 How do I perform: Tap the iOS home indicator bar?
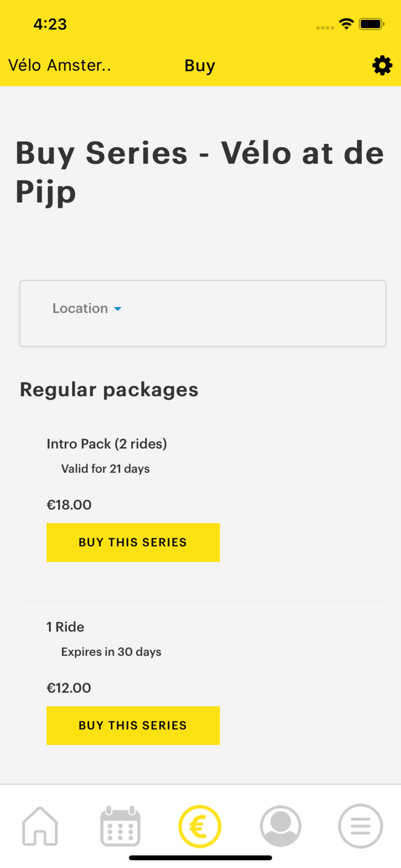tap(200, 858)
